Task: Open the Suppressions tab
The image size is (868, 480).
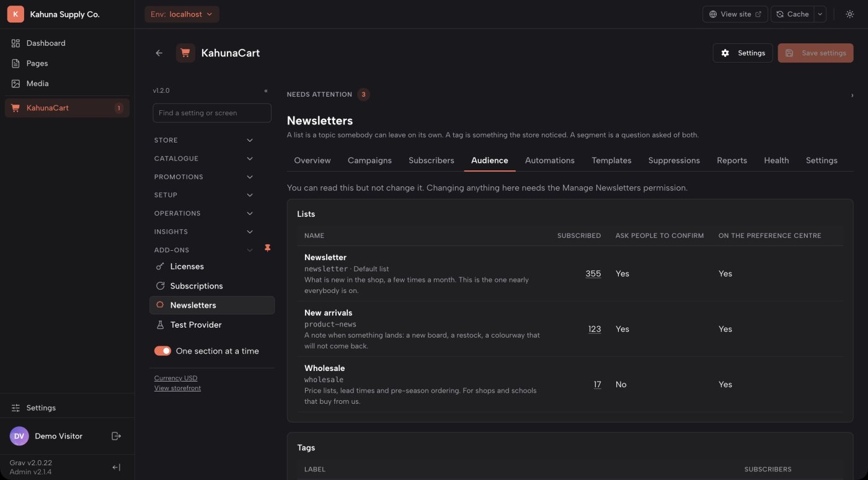Action: (674, 160)
